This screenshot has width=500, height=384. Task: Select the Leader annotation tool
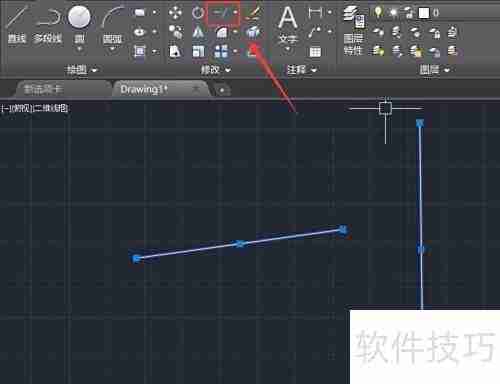315,32
